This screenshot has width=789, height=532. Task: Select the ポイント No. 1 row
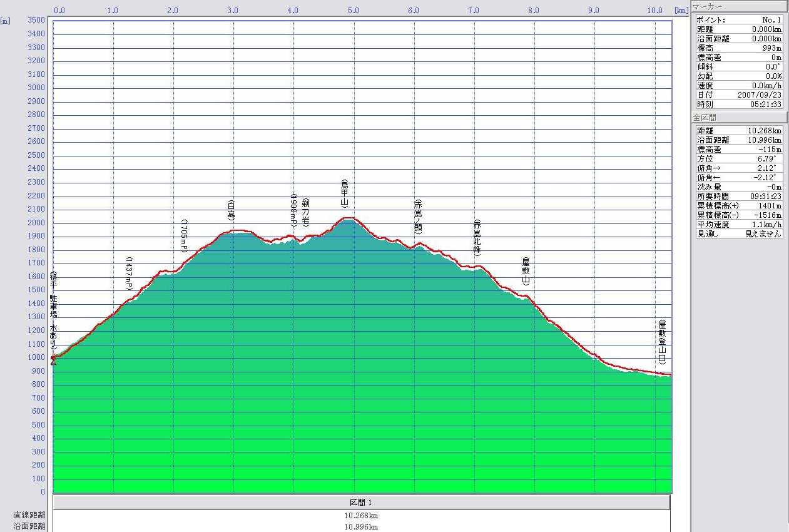tap(738, 20)
